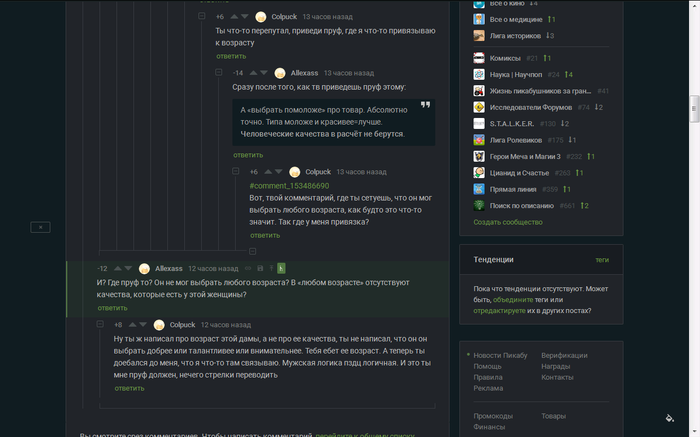700x437 pixels.
Task: Collapse the Allexass -14 comment branch
Action: (216, 73)
